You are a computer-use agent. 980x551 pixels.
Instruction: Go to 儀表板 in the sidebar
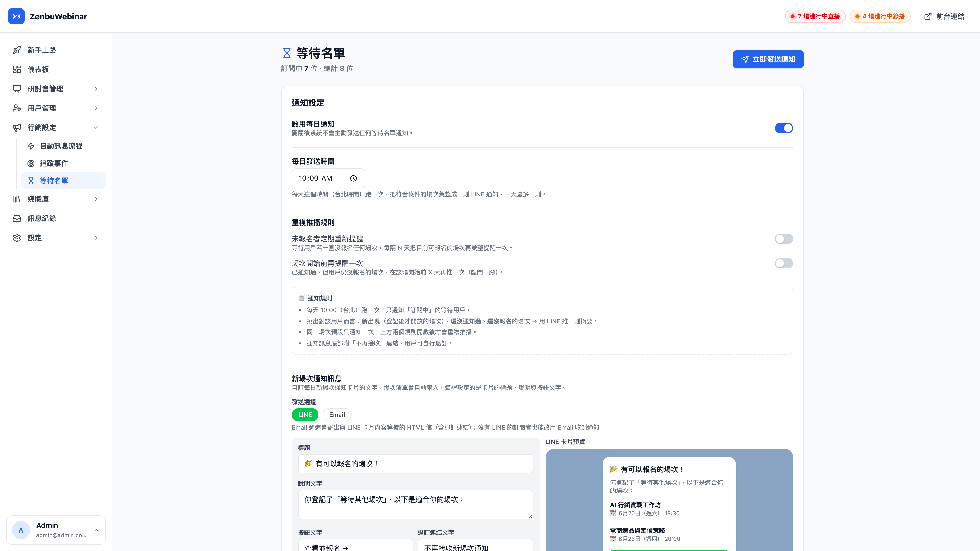click(x=56, y=69)
